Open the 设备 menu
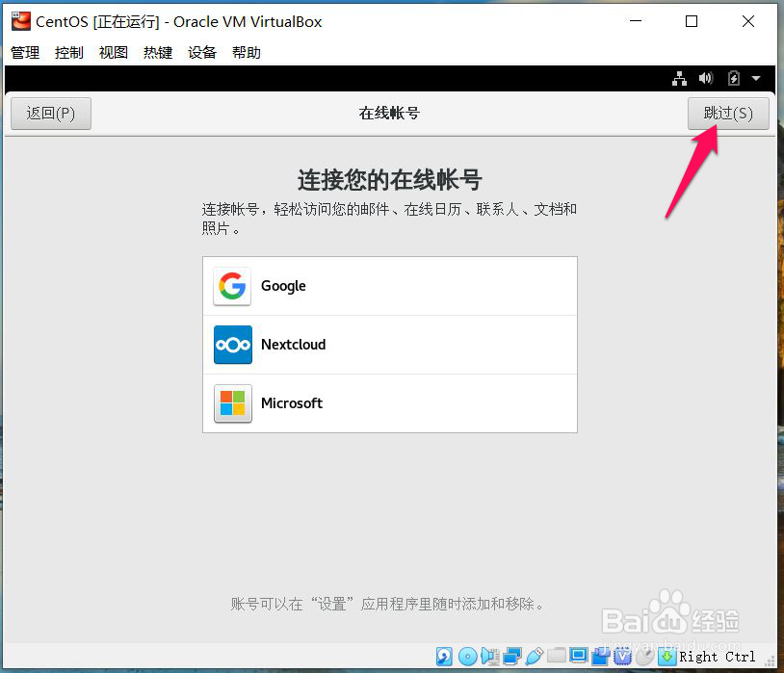 point(202,53)
